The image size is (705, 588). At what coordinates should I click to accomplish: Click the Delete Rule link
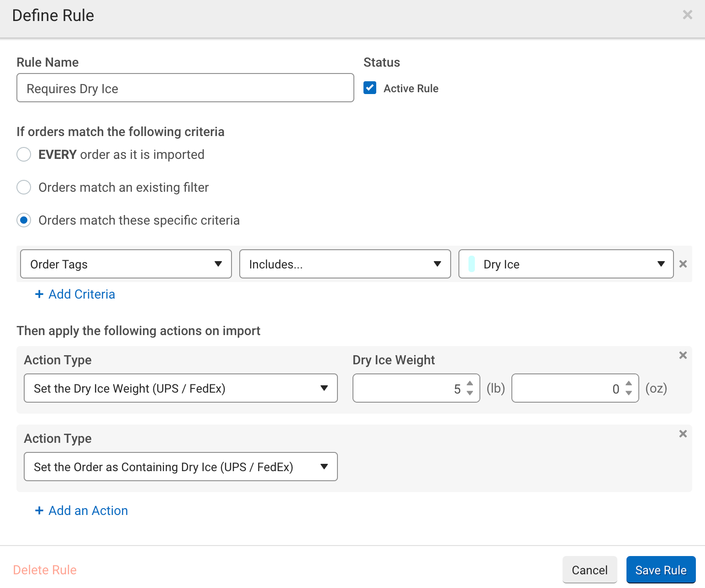point(45,570)
